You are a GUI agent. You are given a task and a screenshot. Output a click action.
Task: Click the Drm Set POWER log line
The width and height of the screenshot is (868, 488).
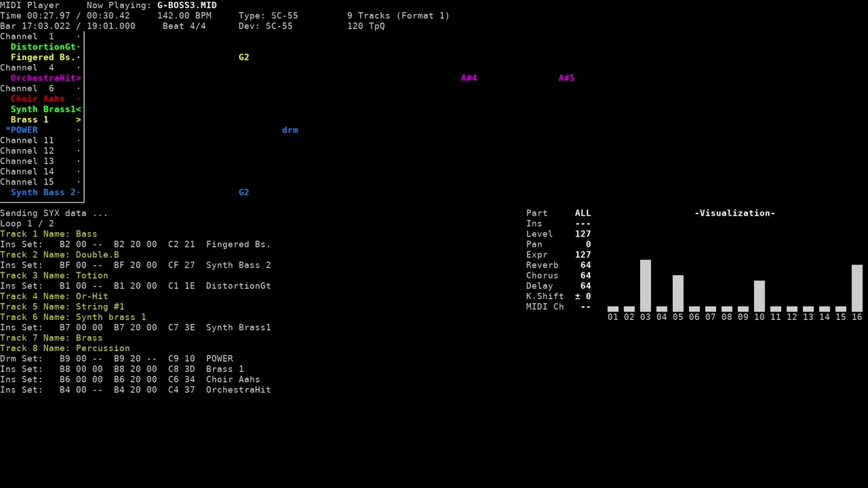117,359
